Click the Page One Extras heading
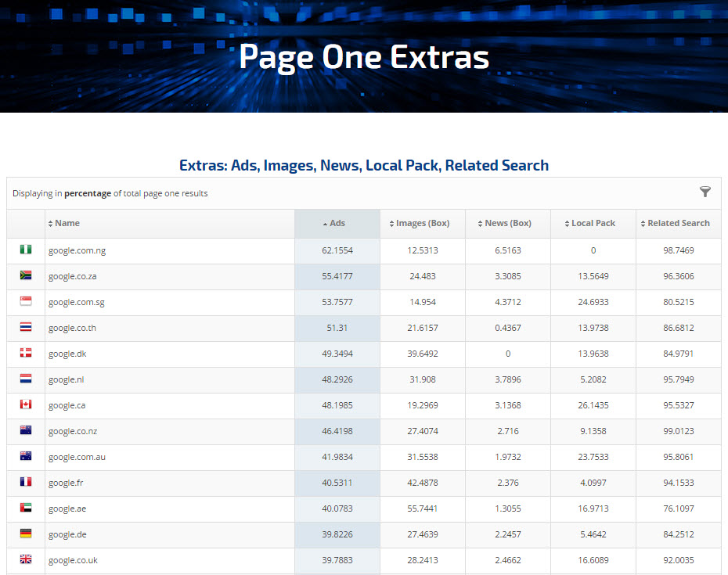728x575 pixels. 364,57
